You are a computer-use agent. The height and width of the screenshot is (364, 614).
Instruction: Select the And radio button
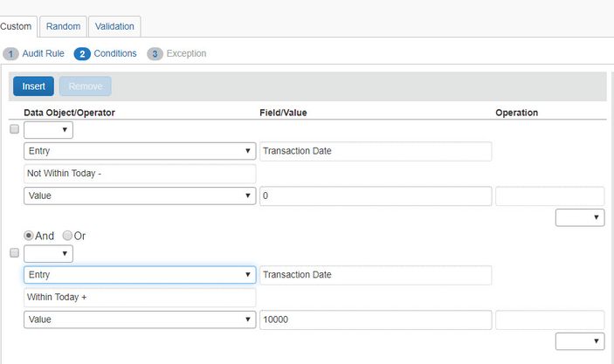click(x=29, y=236)
